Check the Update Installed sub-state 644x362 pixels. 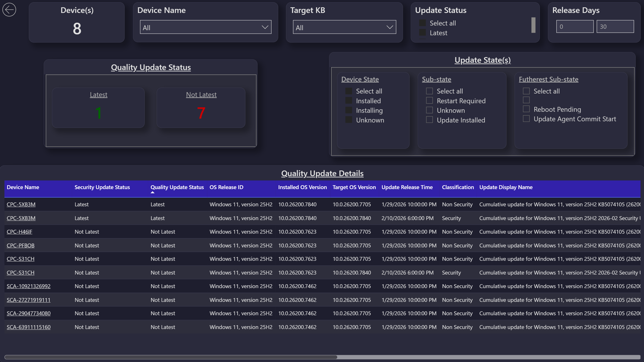pos(429,120)
